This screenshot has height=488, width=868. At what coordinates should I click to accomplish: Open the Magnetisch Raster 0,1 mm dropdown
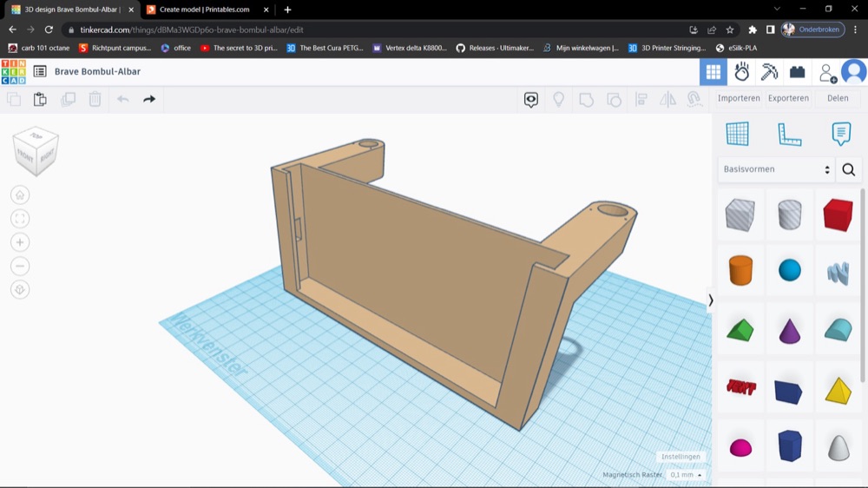point(686,475)
